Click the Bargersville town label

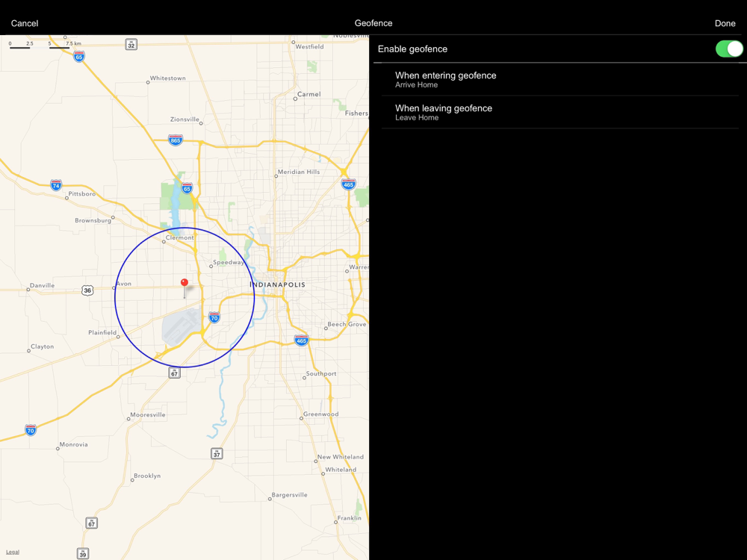pyautogui.click(x=290, y=495)
